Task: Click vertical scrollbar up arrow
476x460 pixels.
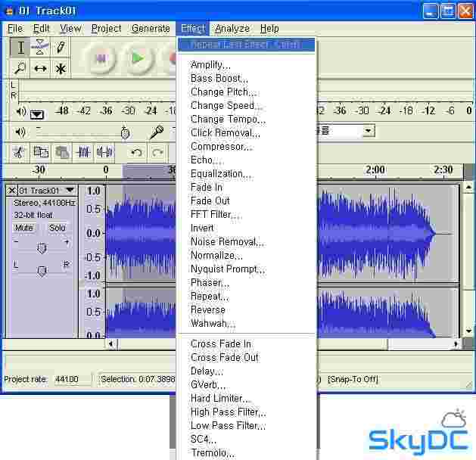Action: pos(468,187)
